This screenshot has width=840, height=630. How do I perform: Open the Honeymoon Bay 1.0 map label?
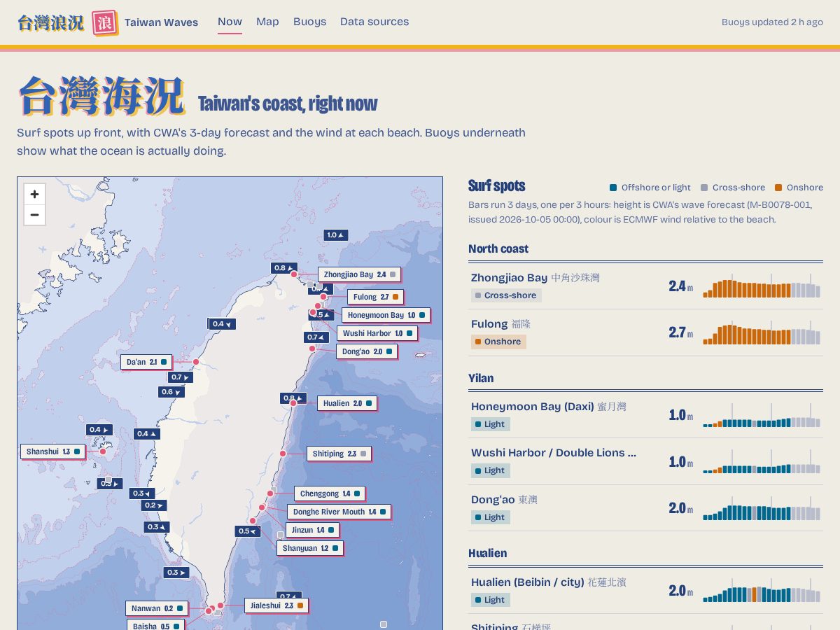[386, 316]
